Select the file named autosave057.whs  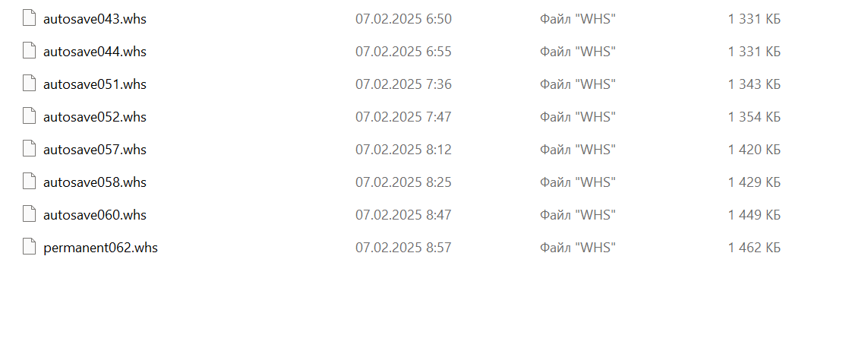(95, 150)
